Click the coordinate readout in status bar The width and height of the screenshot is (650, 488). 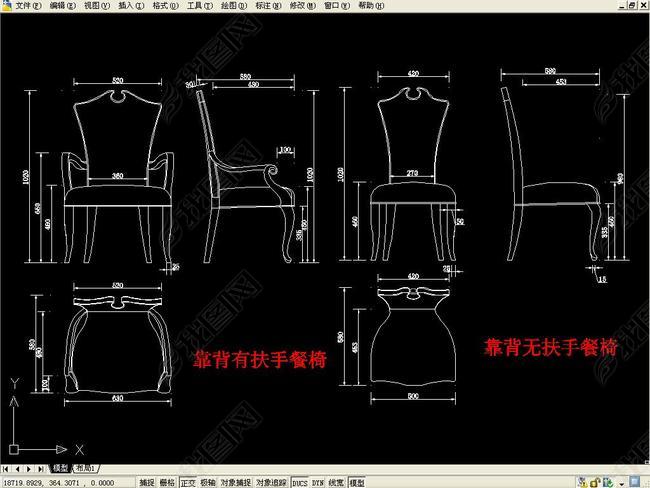pos(50,482)
